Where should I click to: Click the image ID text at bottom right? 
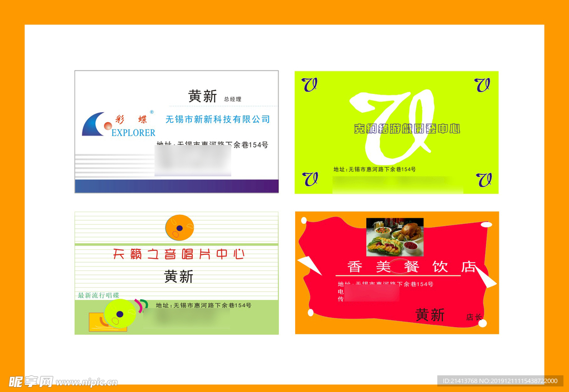tap(499, 381)
